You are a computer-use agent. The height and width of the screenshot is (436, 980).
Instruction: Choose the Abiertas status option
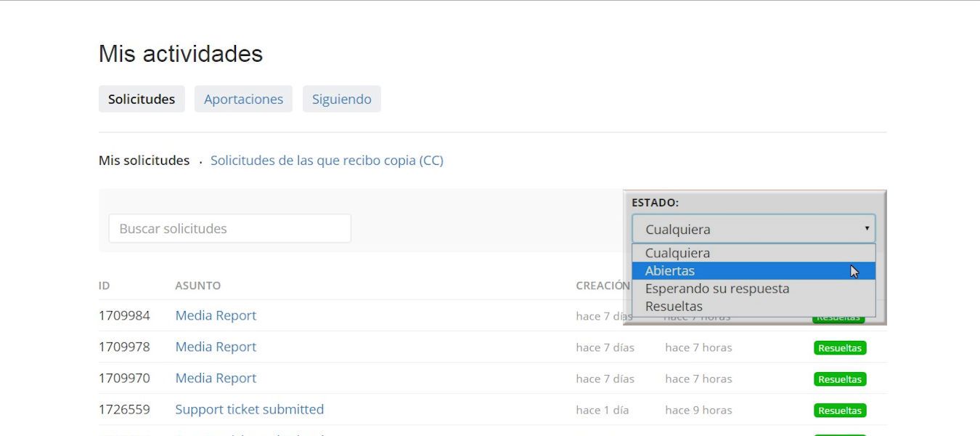click(754, 270)
